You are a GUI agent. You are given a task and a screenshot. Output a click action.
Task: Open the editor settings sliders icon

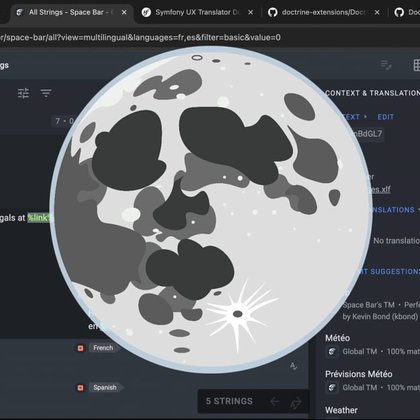point(23,93)
